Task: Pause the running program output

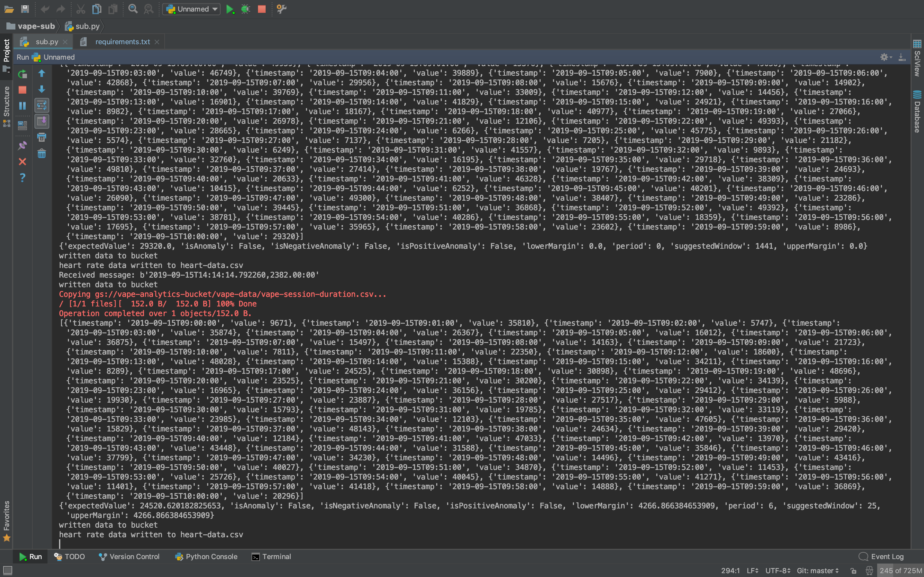Action: click(x=22, y=106)
